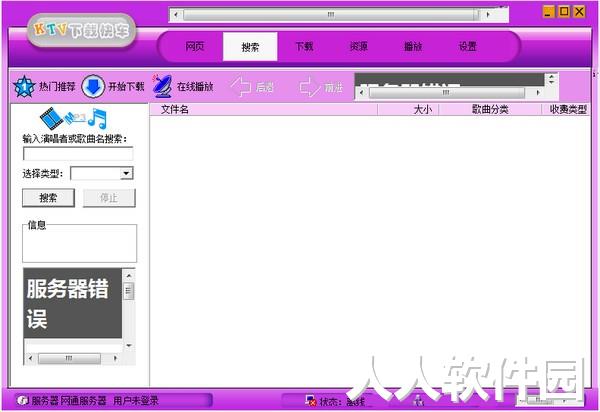Maximize the KTV window
This screenshot has width=600, height=412.
coord(564,11)
